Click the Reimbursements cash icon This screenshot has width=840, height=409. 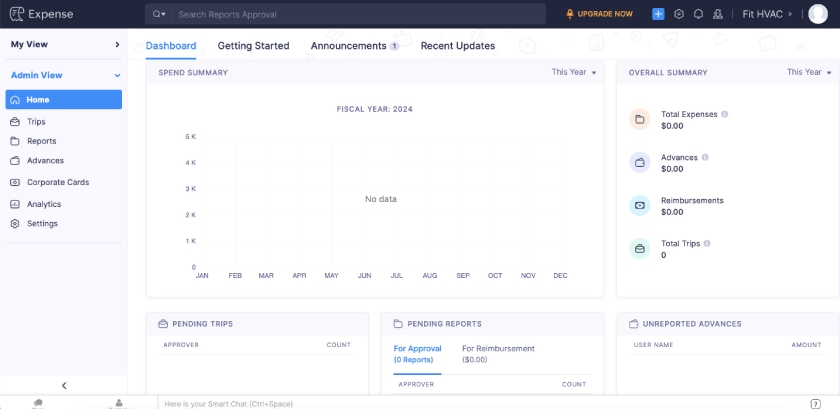click(640, 205)
